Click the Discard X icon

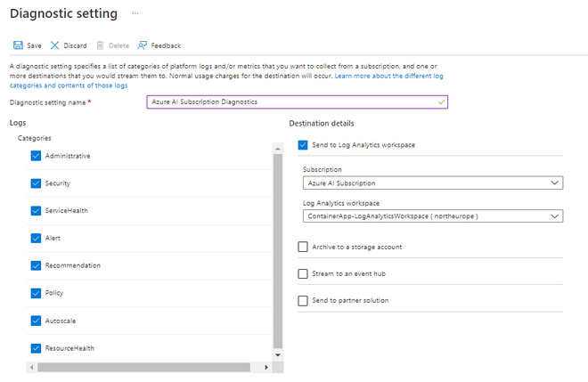coord(55,45)
